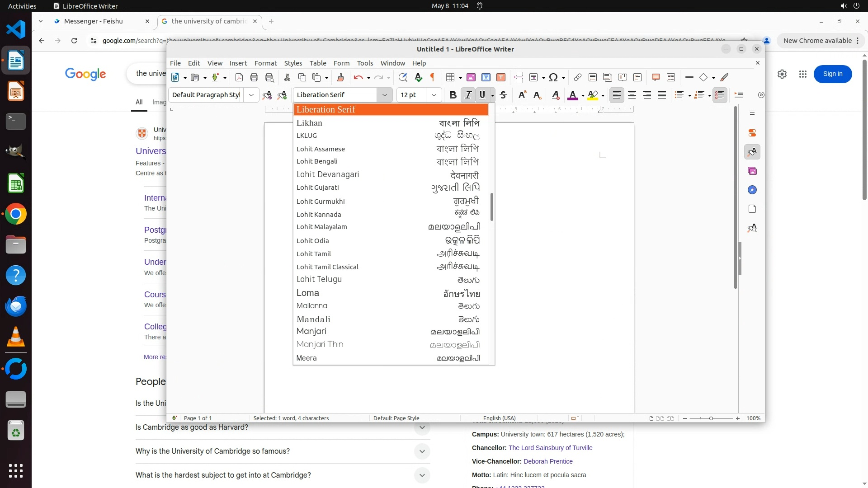This screenshot has height=488, width=868.
Task: Click the Print toolbar icon
Action: 254,77
